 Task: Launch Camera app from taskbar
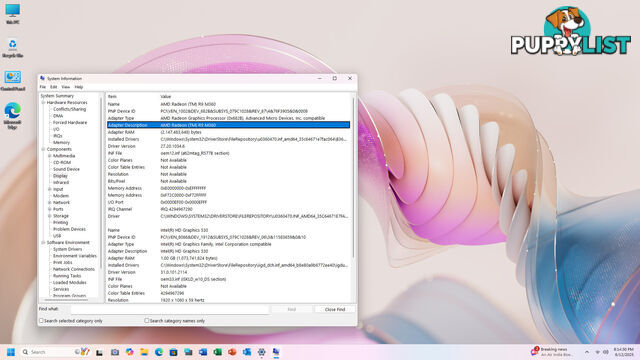115,352
